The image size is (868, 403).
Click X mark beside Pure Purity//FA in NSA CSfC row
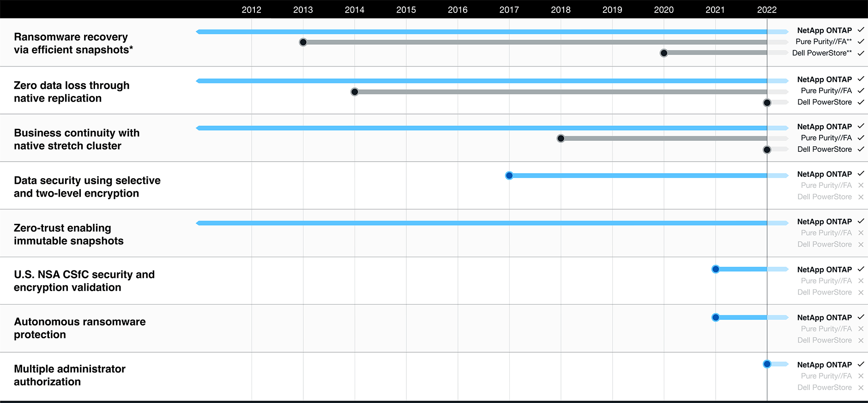pyautogui.click(x=861, y=281)
